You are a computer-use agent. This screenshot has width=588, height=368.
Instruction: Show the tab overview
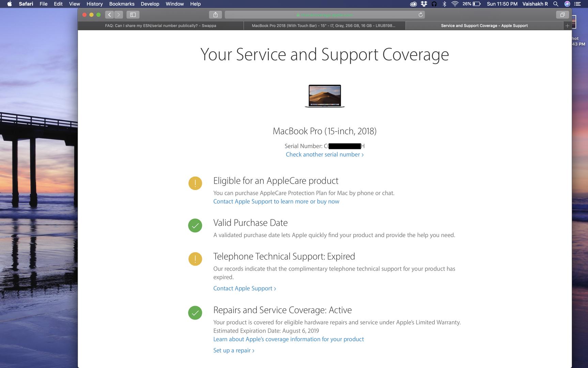click(562, 15)
